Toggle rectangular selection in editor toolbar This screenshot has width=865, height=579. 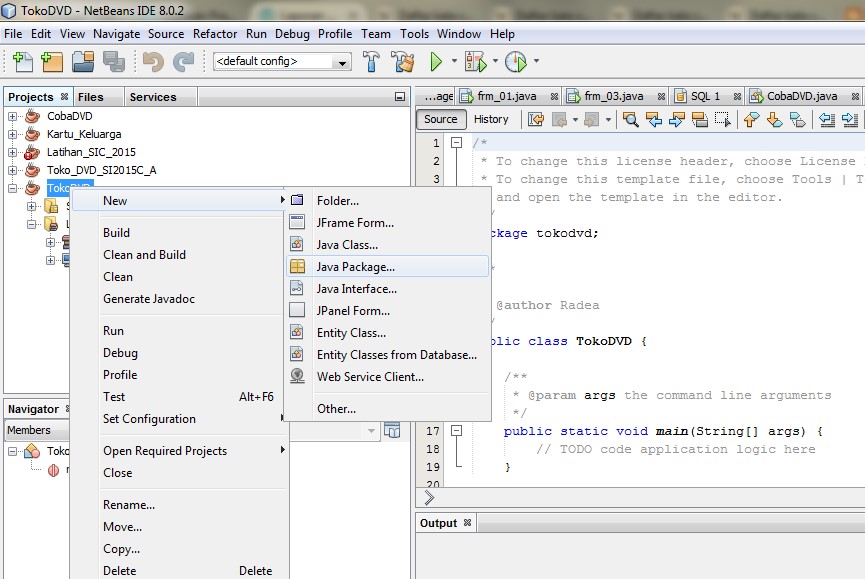coord(724,119)
